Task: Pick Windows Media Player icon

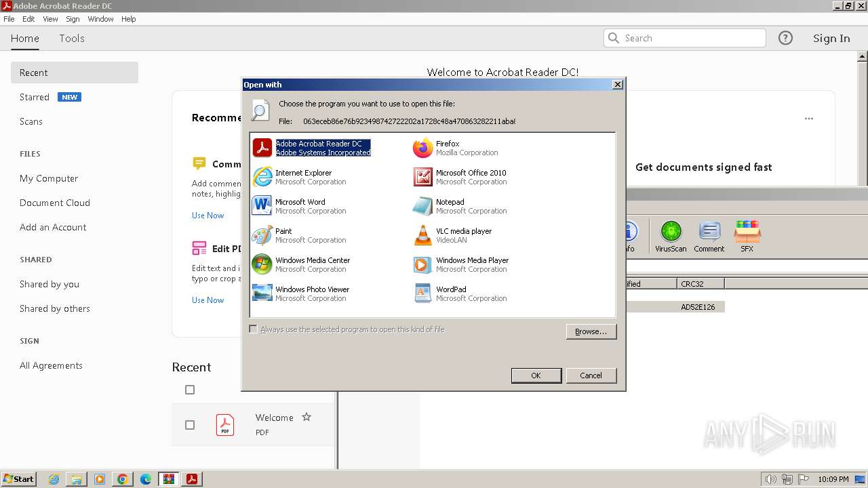Action: pyautogui.click(x=423, y=264)
